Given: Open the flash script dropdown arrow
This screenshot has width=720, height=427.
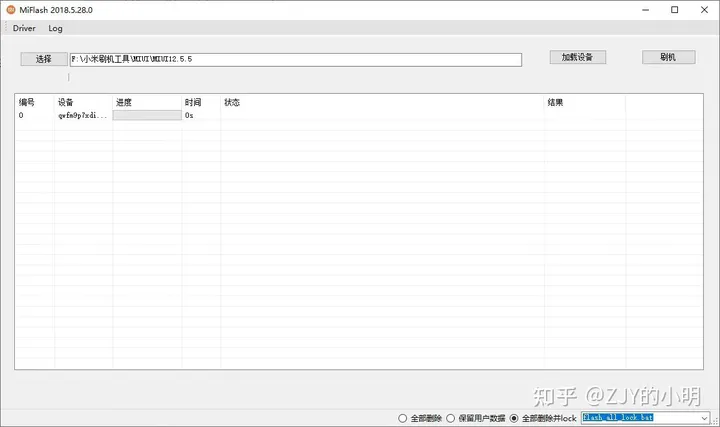Looking at the screenshot, I should pos(704,418).
